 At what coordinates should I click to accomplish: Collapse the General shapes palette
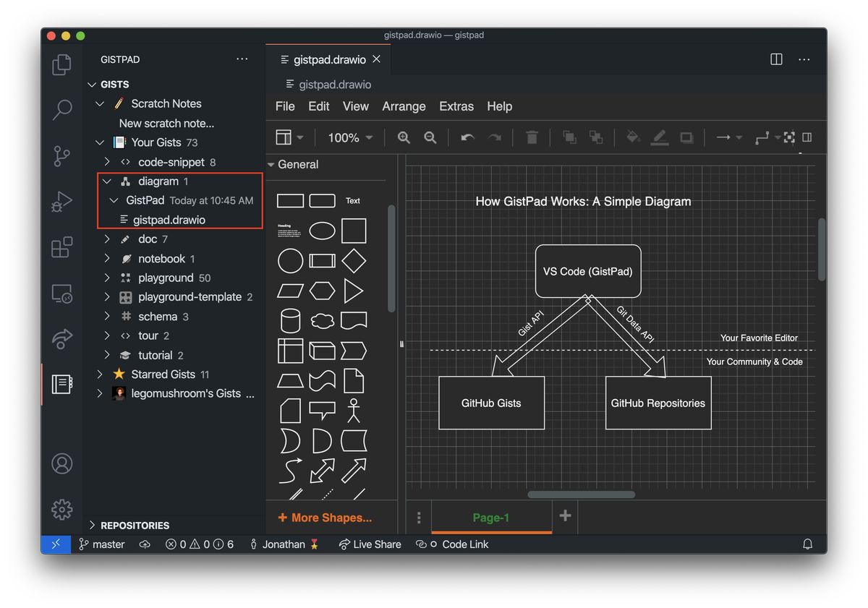[271, 165]
